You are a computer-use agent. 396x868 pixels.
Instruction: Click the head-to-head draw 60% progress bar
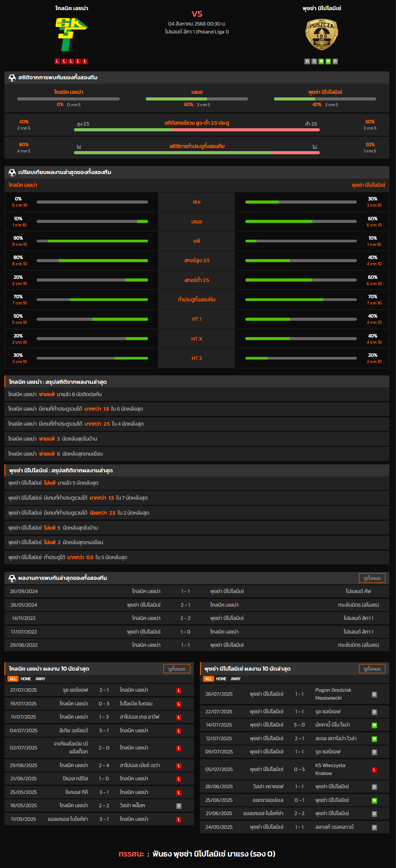click(x=197, y=99)
